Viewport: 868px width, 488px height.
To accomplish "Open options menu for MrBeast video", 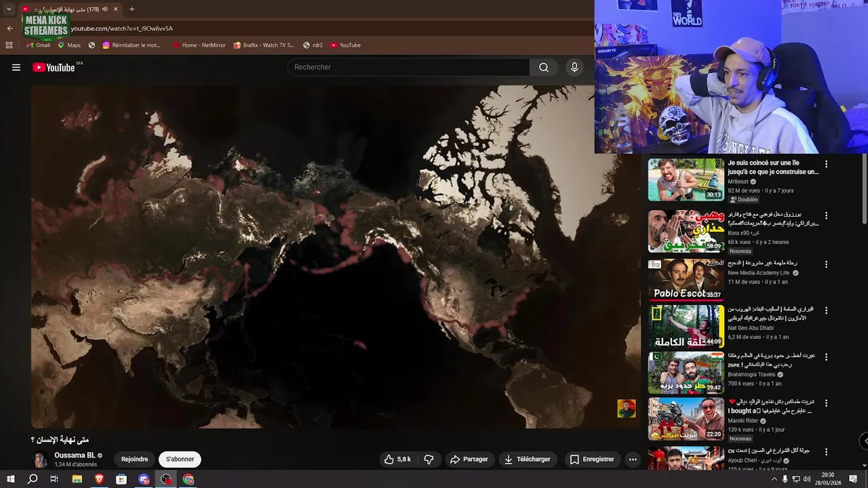I will [826, 164].
